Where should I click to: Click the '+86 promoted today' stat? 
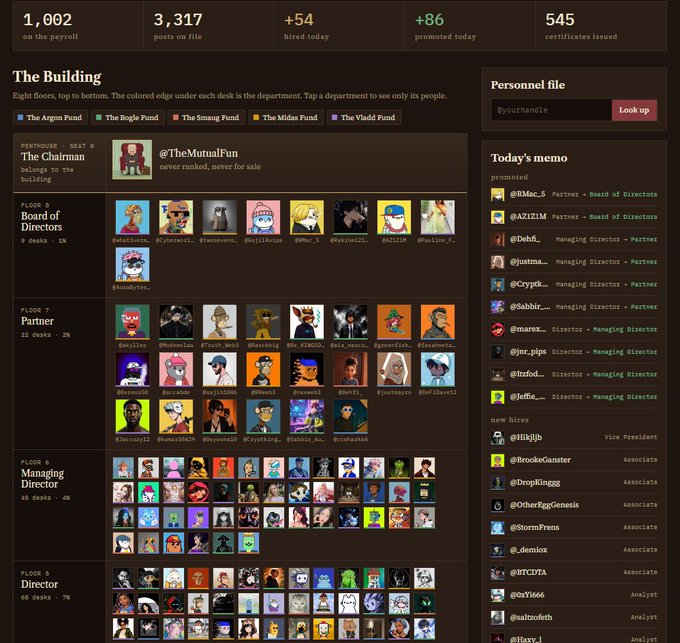tap(470, 26)
